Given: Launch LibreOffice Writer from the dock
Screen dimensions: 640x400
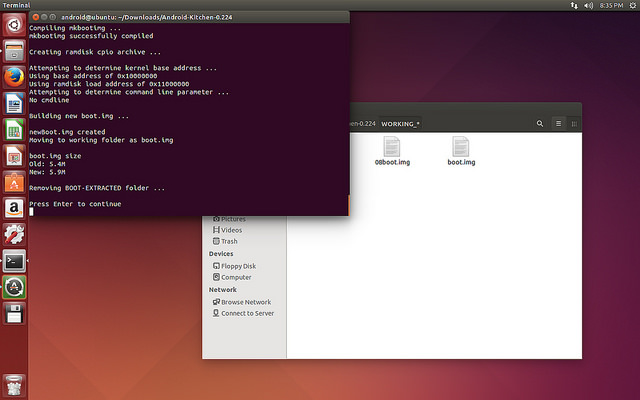Looking at the screenshot, I should click(x=14, y=104).
